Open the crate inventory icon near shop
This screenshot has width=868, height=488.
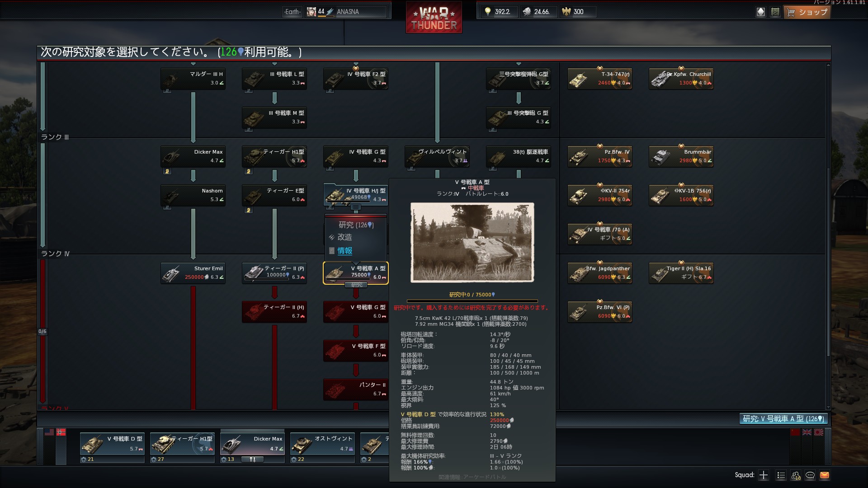(x=775, y=12)
